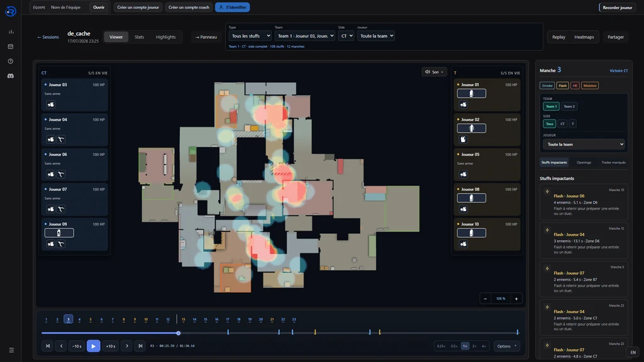Click Joueur 03's grenade icon
This screenshot has width=644, height=362.
pyautogui.click(x=50, y=105)
